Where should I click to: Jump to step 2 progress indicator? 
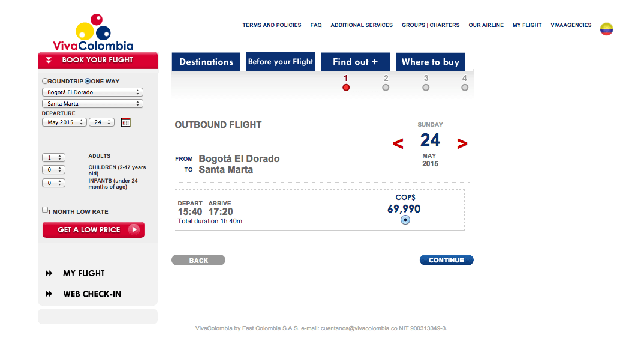[x=386, y=88]
